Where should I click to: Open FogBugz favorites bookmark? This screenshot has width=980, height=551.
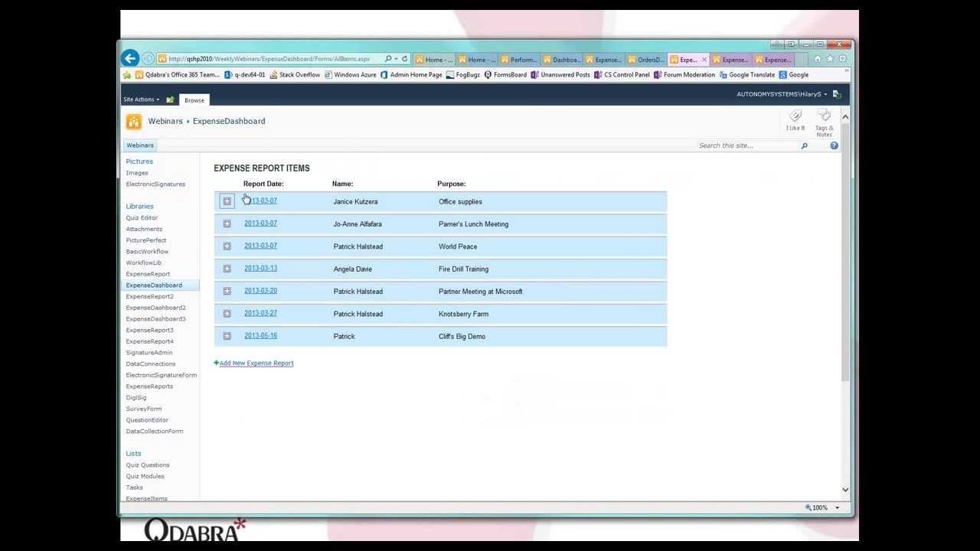point(463,75)
